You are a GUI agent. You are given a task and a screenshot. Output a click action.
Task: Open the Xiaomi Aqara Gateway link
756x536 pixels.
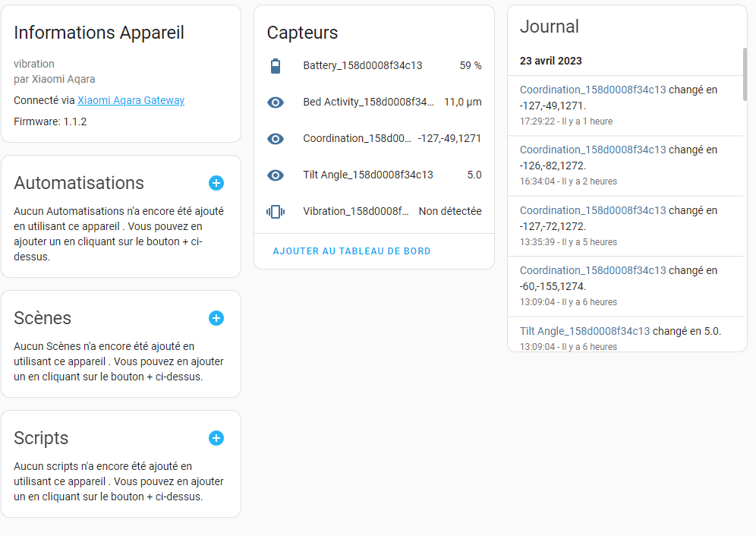coord(131,100)
